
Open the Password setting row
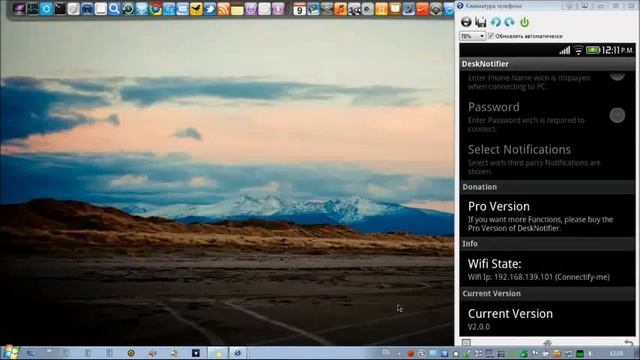pos(547,117)
